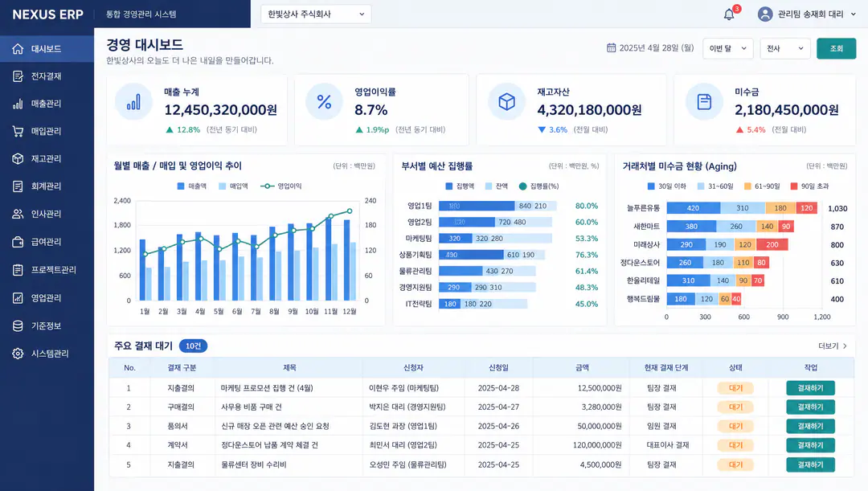Go to 매출관리 menu
Image resolution: width=868 pixels, height=491 pixels.
coord(47,104)
